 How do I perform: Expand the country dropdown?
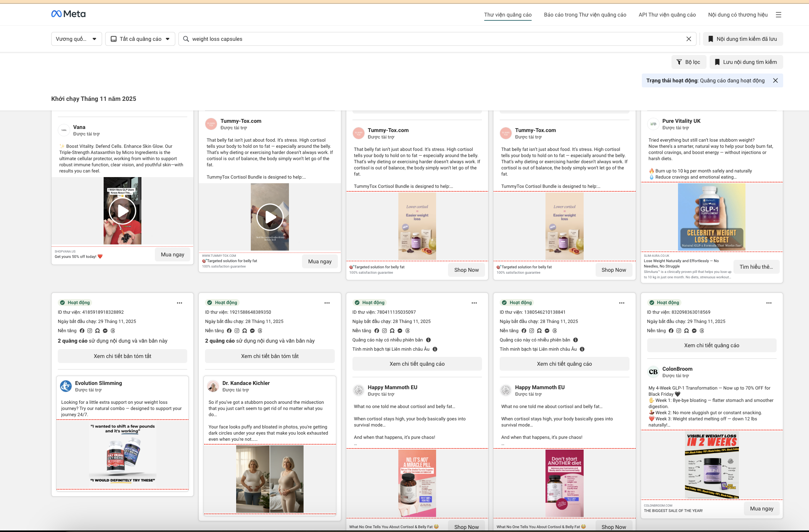point(76,39)
